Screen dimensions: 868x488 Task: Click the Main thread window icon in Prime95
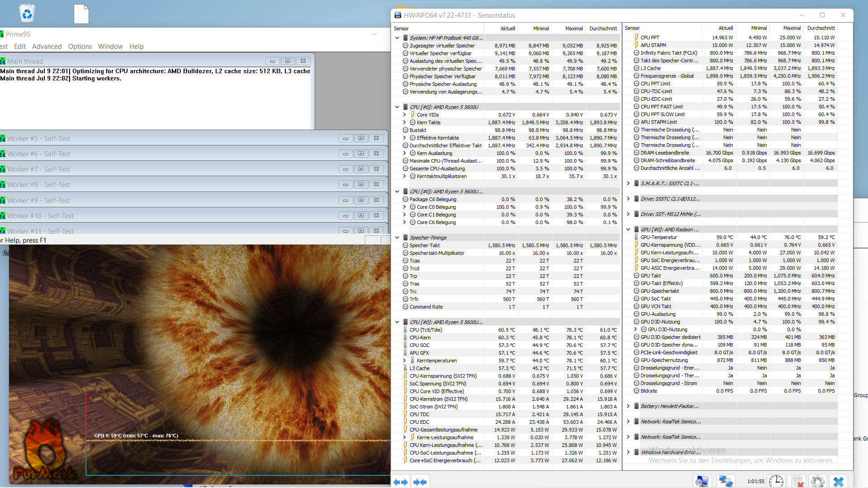2,61
